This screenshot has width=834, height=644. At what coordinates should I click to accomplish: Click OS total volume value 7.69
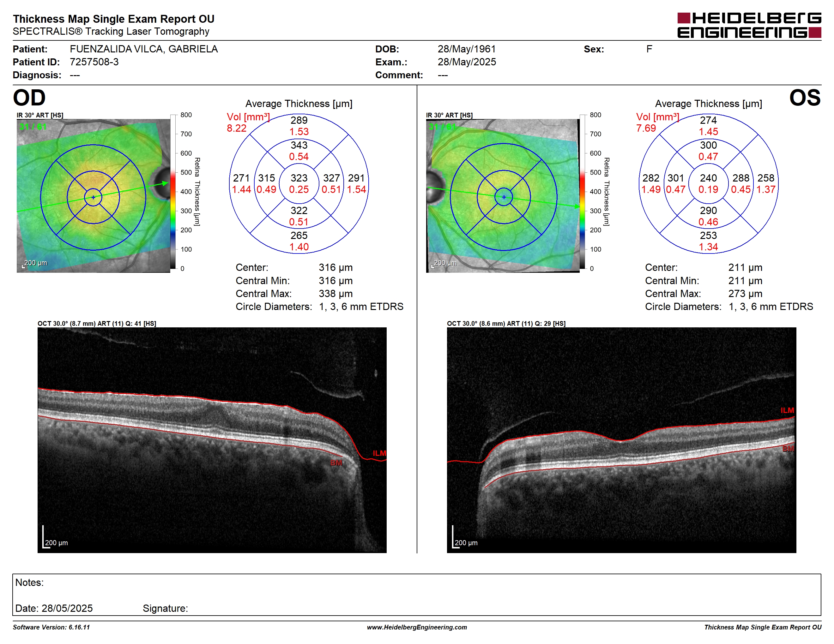click(646, 128)
